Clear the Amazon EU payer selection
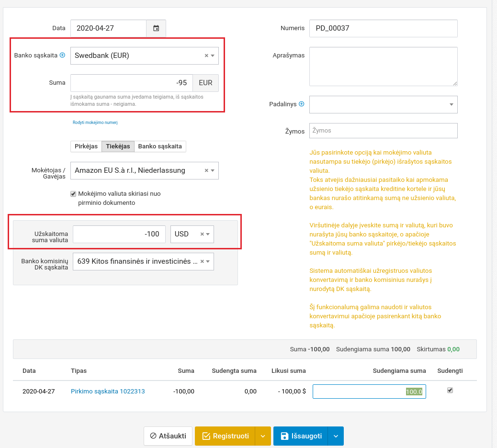This screenshot has width=497, height=448. [206, 170]
